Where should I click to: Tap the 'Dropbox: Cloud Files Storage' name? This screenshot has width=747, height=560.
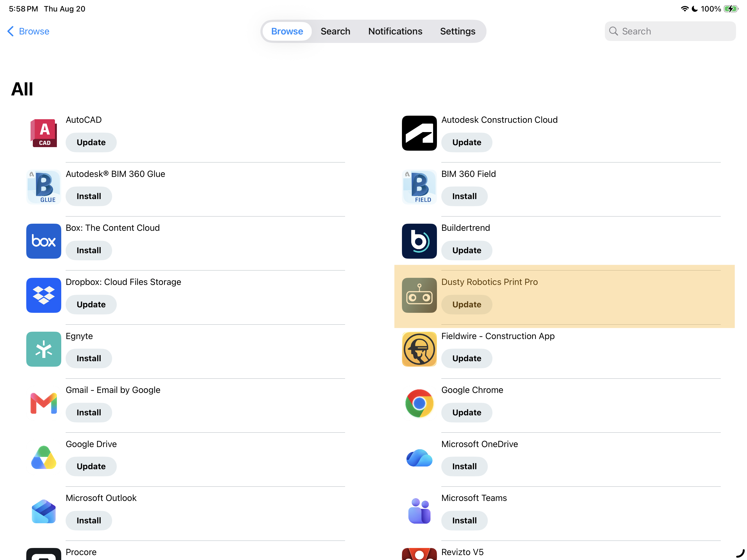click(123, 282)
